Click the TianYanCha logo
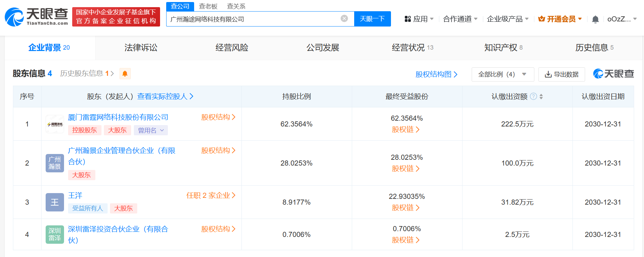Image resolution: width=644 pixels, height=257 pixels. (36, 17)
